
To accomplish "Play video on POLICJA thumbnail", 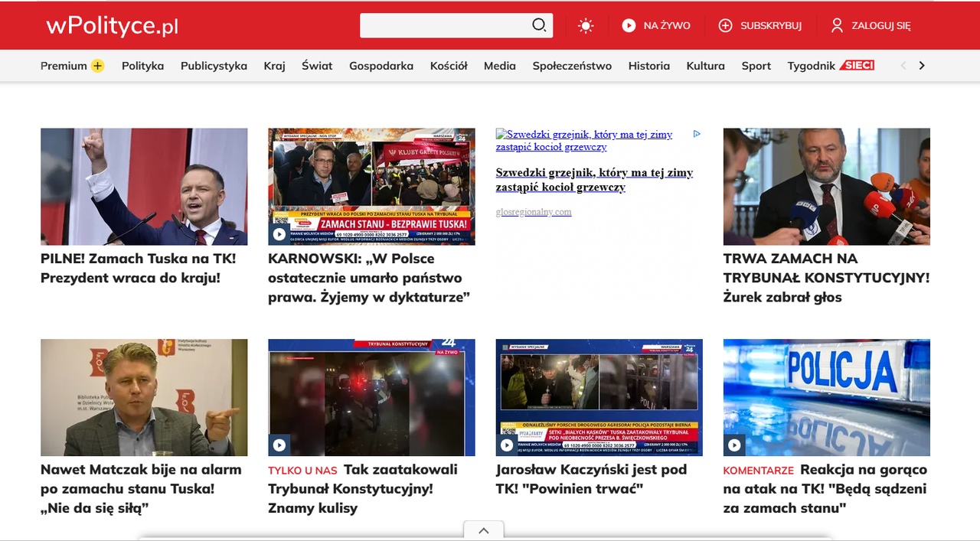I will click(734, 445).
